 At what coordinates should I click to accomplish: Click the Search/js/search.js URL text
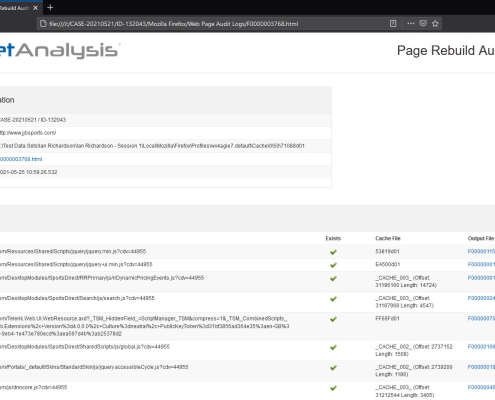coord(77,298)
